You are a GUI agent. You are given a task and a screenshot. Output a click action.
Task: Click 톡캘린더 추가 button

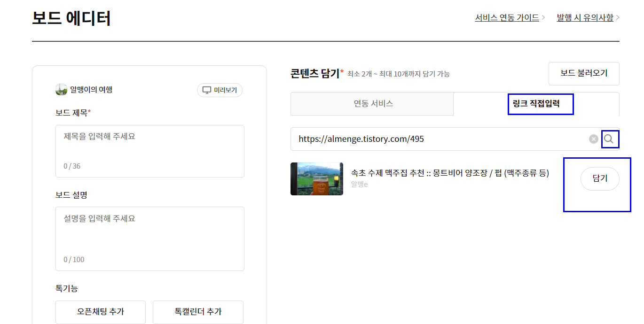198,312
